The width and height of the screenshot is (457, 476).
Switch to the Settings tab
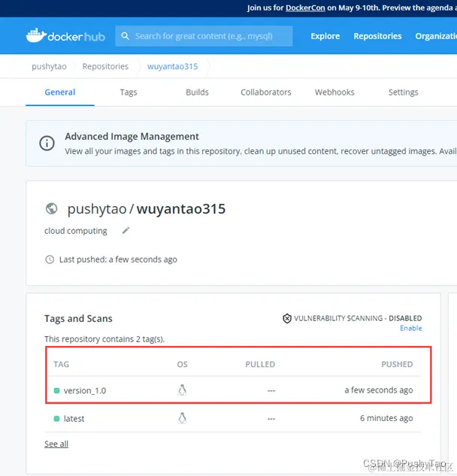404,92
